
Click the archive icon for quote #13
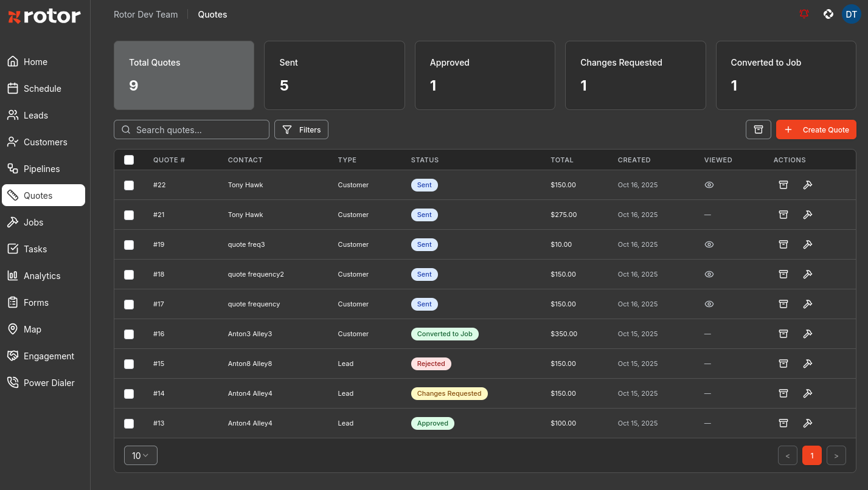(783, 423)
